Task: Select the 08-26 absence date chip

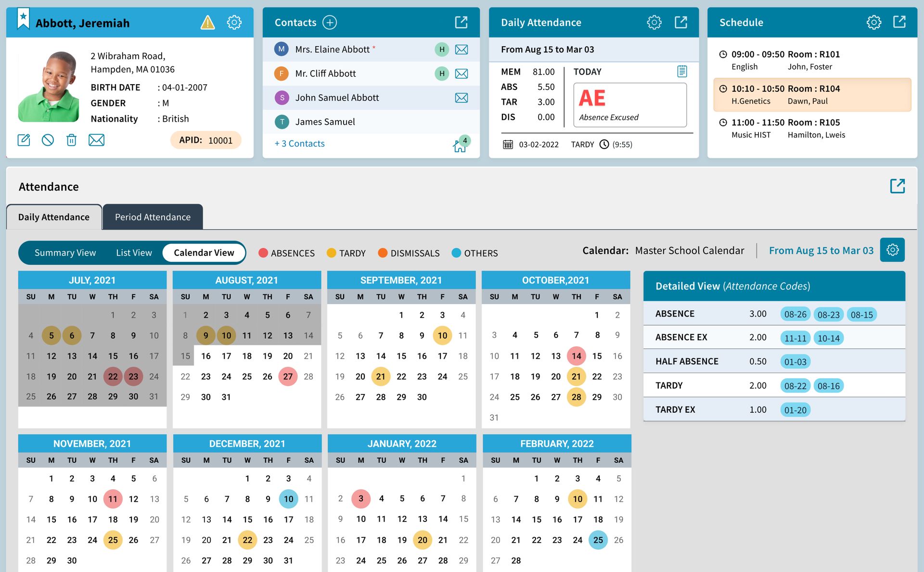Action: coord(795,314)
